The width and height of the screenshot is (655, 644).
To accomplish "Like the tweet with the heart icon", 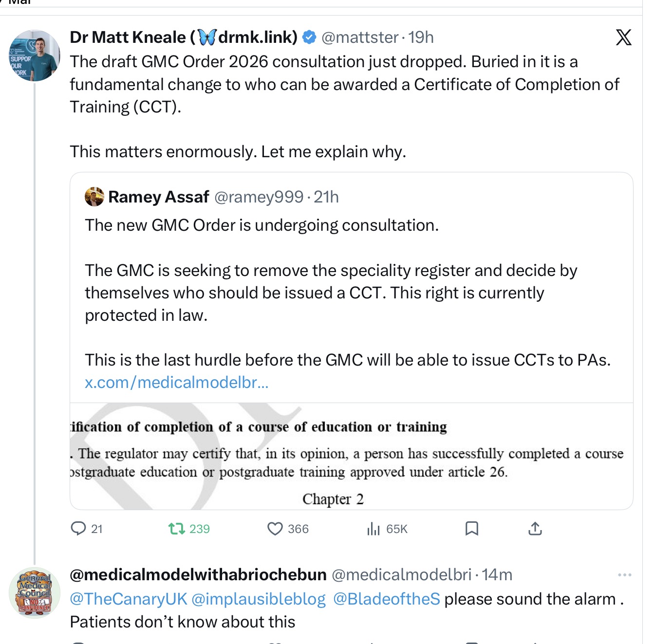I will coord(275,529).
